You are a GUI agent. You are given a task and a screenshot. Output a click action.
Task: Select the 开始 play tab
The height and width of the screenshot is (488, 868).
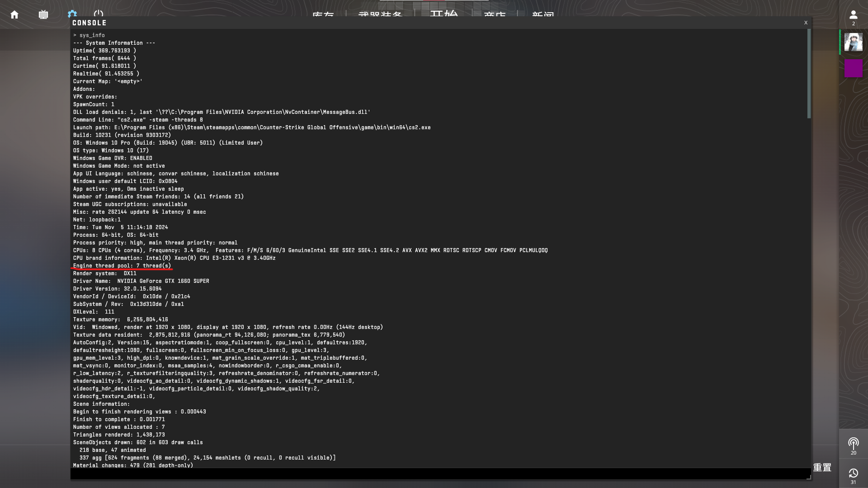pos(443,14)
